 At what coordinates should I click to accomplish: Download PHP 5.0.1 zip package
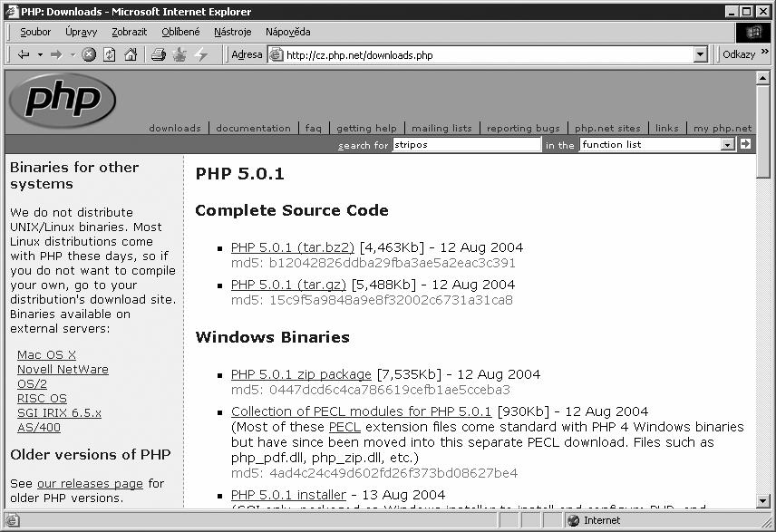click(301, 374)
